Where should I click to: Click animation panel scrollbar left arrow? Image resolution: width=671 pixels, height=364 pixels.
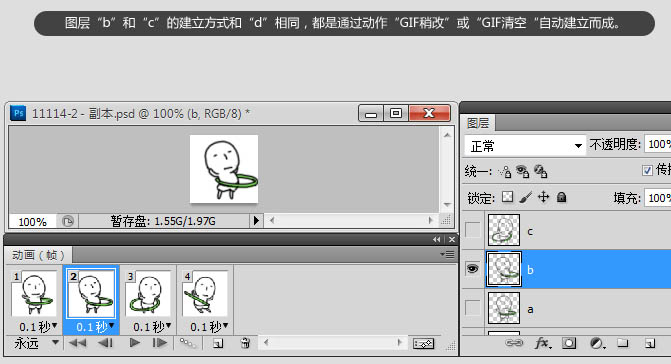pyautogui.click(x=266, y=342)
